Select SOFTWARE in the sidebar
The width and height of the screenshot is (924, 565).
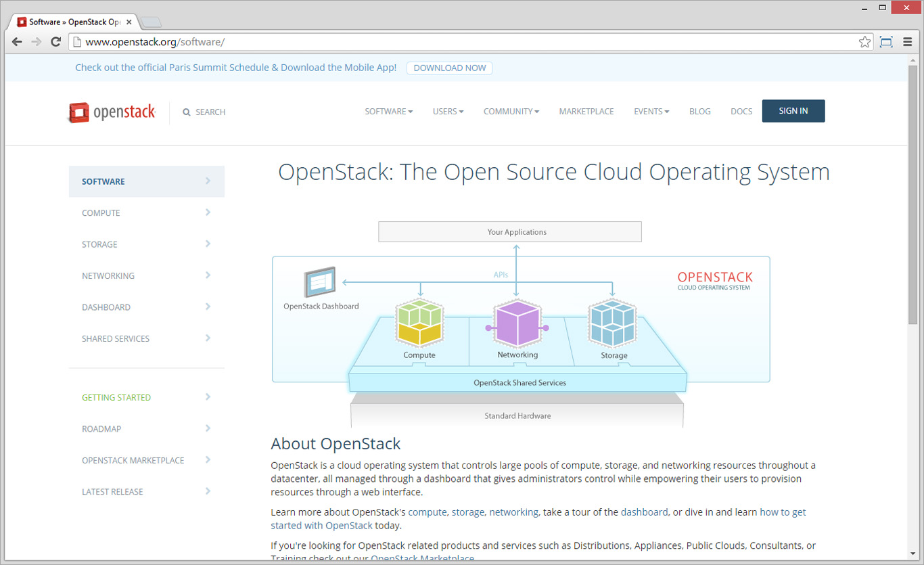click(x=147, y=181)
